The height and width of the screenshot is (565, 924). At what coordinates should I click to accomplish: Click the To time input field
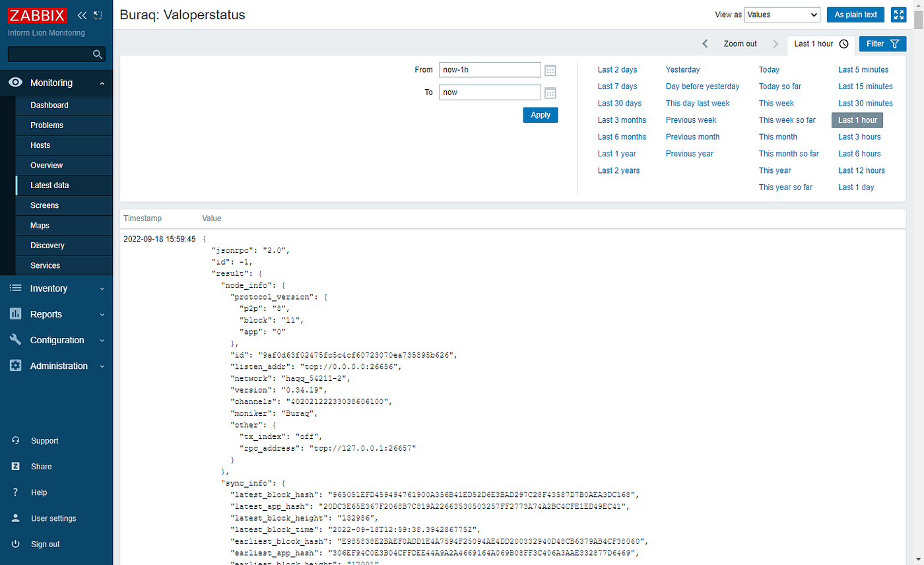(x=490, y=92)
